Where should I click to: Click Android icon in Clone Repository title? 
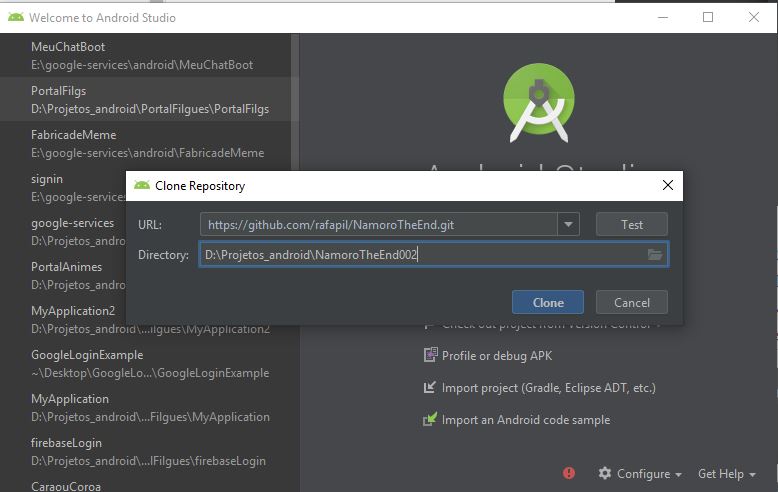(x=142, y=185)
